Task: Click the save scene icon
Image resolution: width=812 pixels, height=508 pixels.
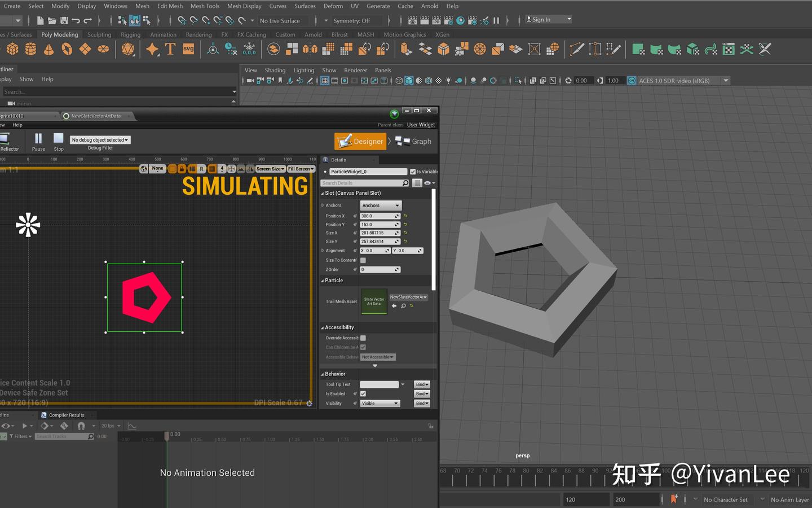Action: pyautogui.click(x=64, y=20)
